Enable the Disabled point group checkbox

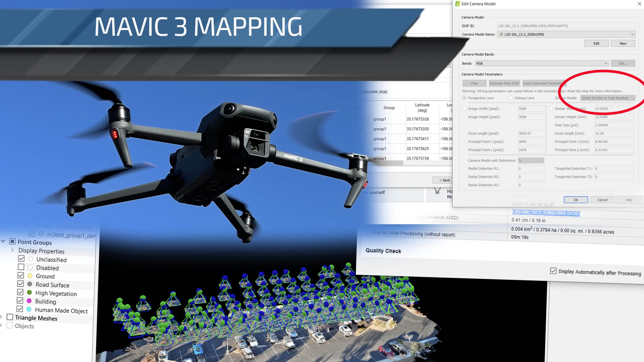21,267
